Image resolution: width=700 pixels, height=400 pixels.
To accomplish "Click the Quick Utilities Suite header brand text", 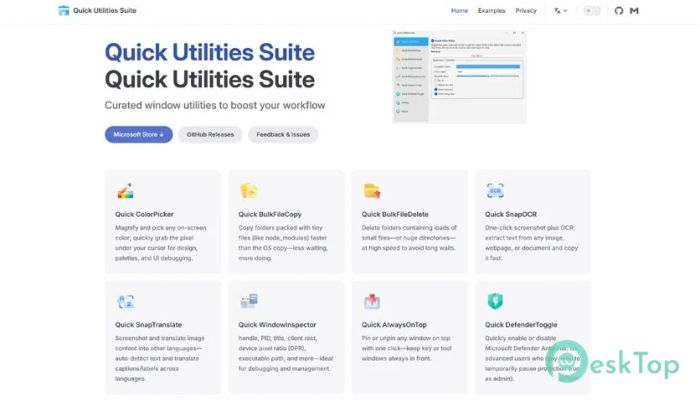I will [x=104, y=10].
